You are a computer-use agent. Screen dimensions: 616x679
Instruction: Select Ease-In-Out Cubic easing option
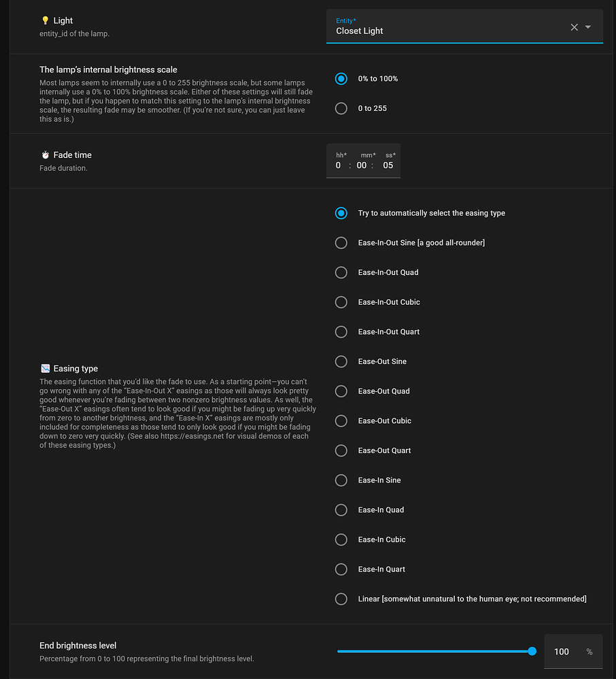341,302
